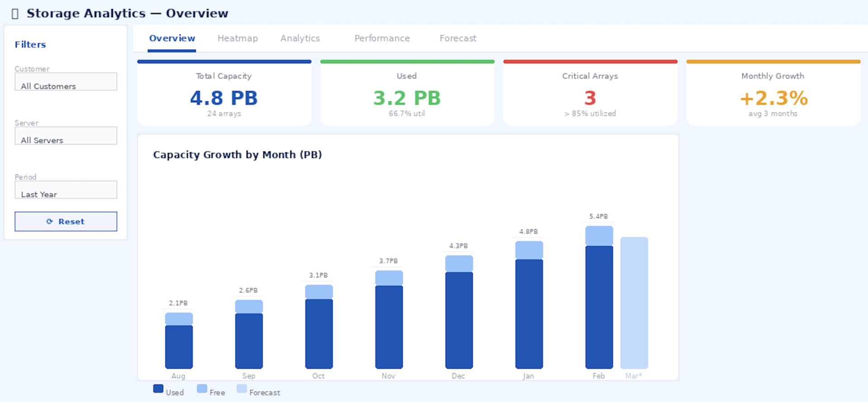The width and height of the screenshot is (868, 402).
Task: Click the icon beside Storage Analytics title
Action: (x=15, y=14)
